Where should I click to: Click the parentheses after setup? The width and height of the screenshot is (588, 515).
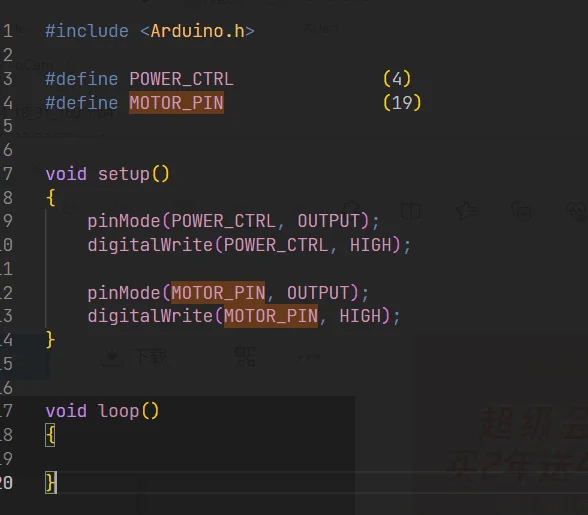[x=160, y=174]
